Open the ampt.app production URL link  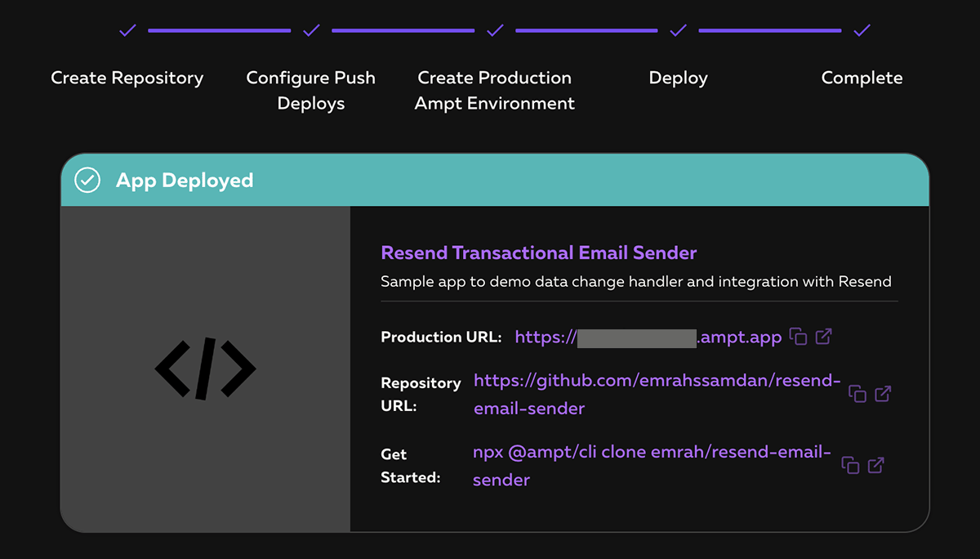[648, 337]
